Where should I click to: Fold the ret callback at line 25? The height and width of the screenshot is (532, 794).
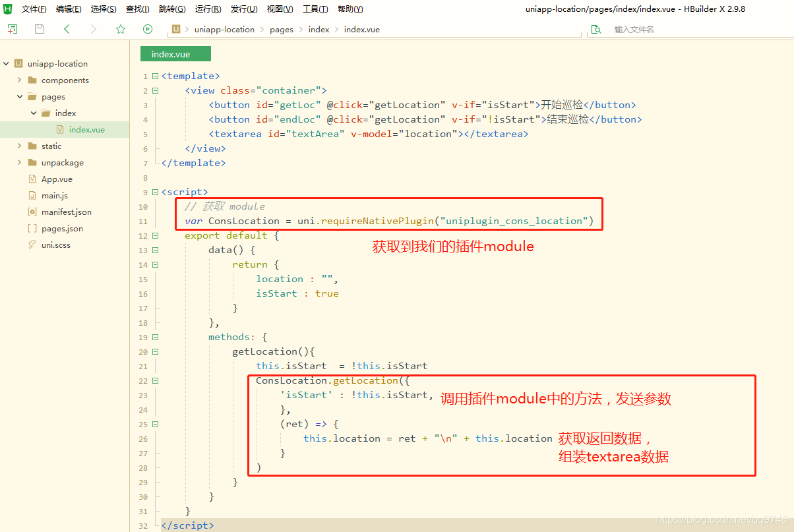pos(155,425)
